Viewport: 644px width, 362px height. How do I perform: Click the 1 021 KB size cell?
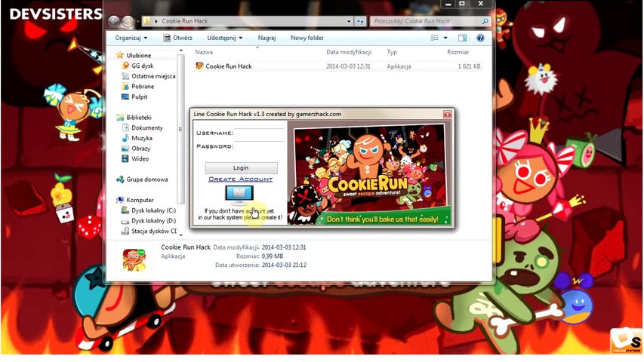click(x=469, y=66)
